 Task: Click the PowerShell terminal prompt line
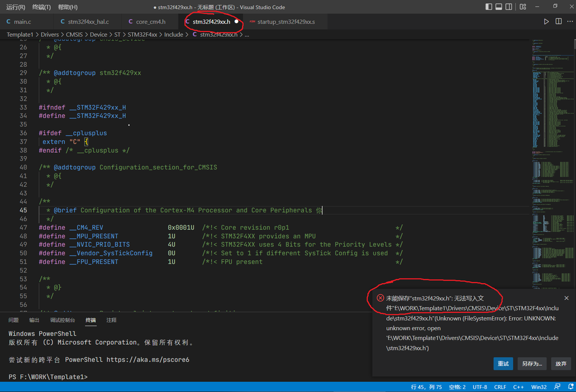pyautogui.click(x=48, y=376)
